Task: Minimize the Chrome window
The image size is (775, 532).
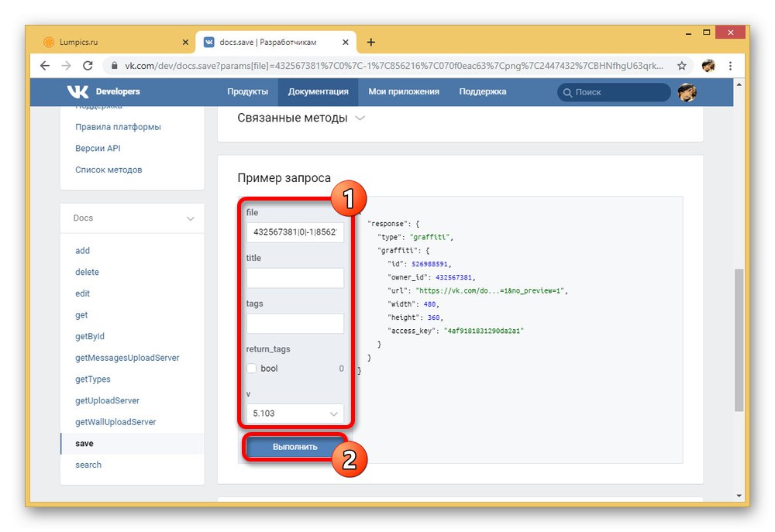Action: 688,33
